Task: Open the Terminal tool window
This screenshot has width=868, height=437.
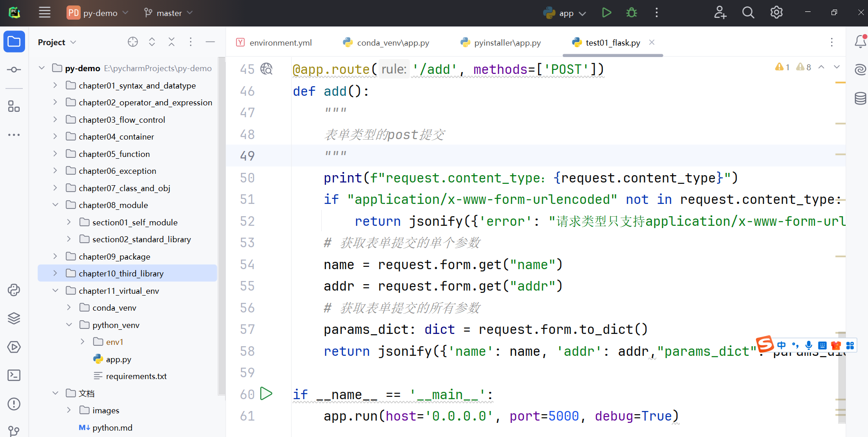Action: [14, 375]
